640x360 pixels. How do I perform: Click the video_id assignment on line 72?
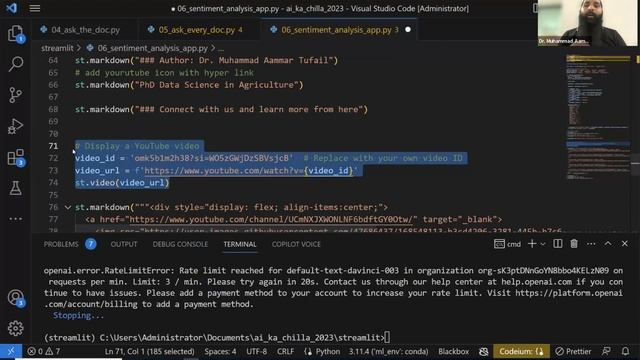[184, 158]
